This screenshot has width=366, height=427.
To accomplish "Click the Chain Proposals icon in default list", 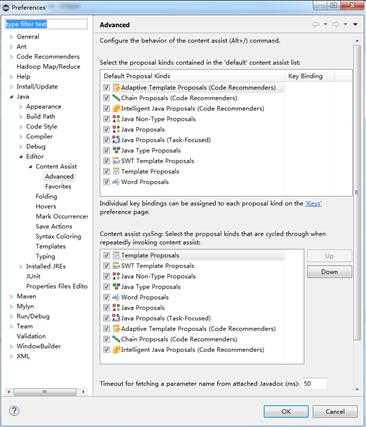I will [116, 98].
